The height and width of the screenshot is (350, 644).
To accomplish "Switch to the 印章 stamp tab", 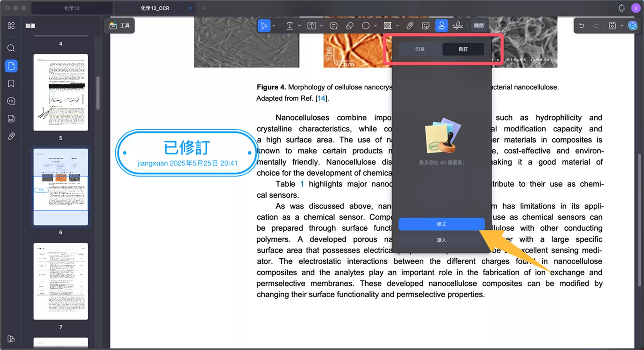I will (x=420, y=49).
